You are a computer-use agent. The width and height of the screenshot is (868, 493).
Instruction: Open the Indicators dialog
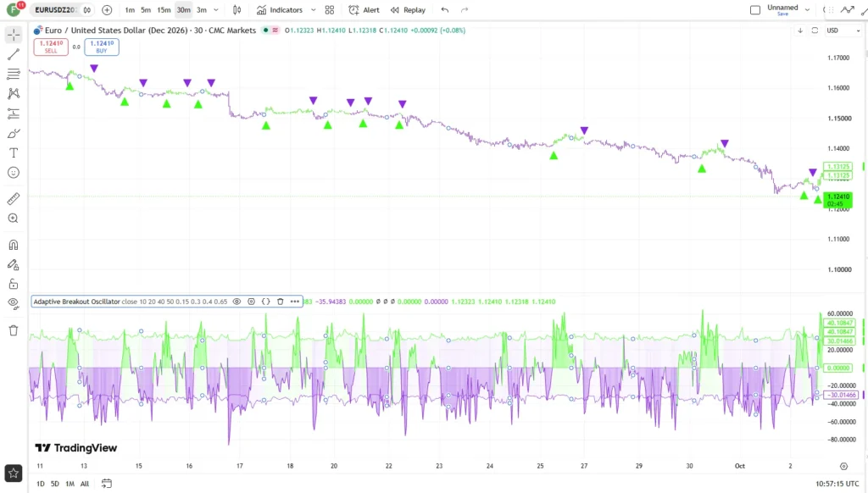click(280, 10)
